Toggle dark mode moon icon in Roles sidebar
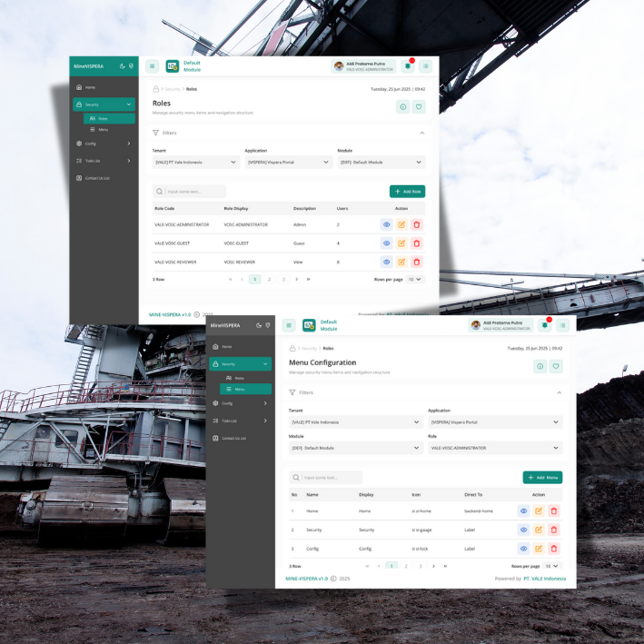Screen dimensions: 644x644 coord(122,66)
